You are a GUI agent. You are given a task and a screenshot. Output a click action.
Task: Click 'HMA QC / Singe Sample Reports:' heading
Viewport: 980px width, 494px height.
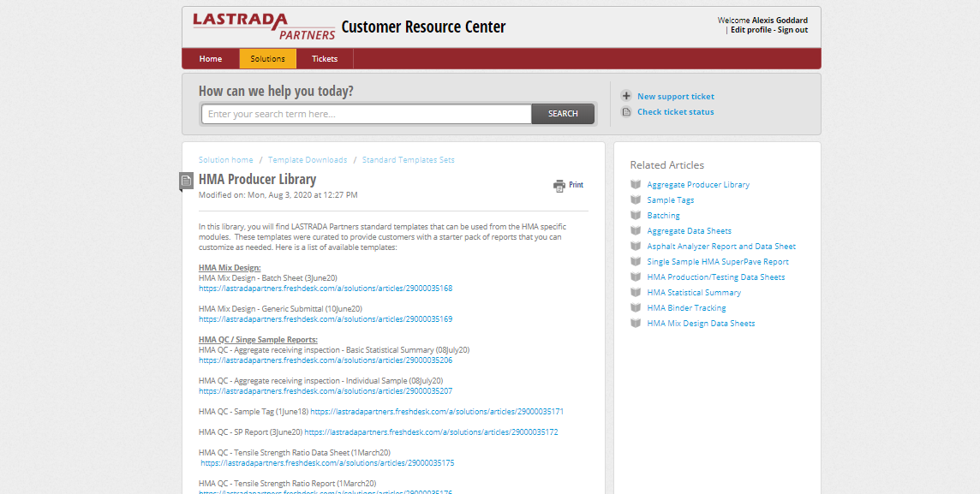[x=258, y=340]
